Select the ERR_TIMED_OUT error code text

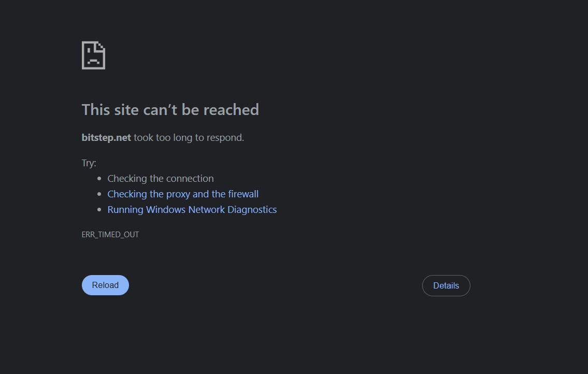pos(110,234)
